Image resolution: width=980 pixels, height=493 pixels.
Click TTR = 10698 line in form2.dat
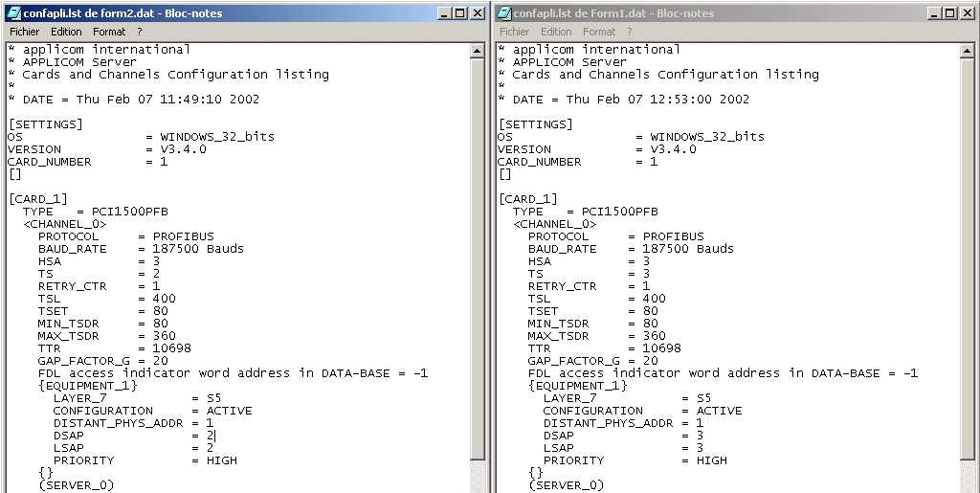click(x=115, y=348)
